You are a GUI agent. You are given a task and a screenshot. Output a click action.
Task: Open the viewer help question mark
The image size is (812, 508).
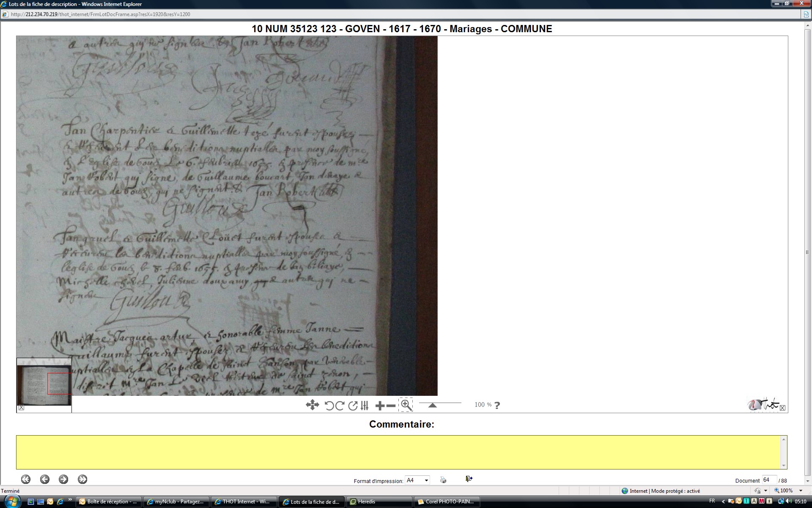click(497, 405)
